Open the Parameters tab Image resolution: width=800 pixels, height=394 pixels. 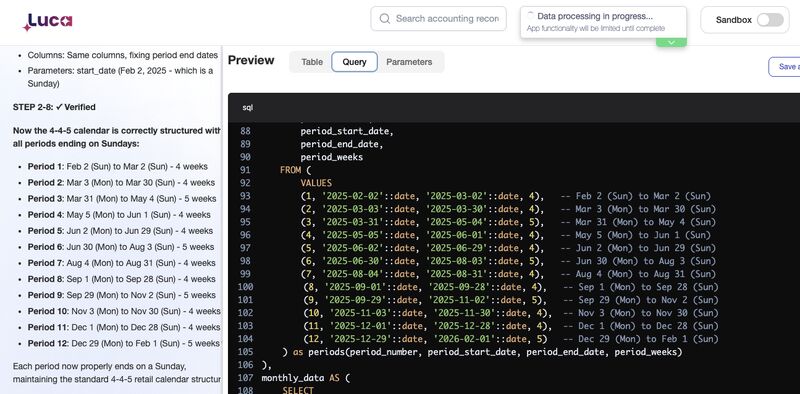(x=409, y=62)
